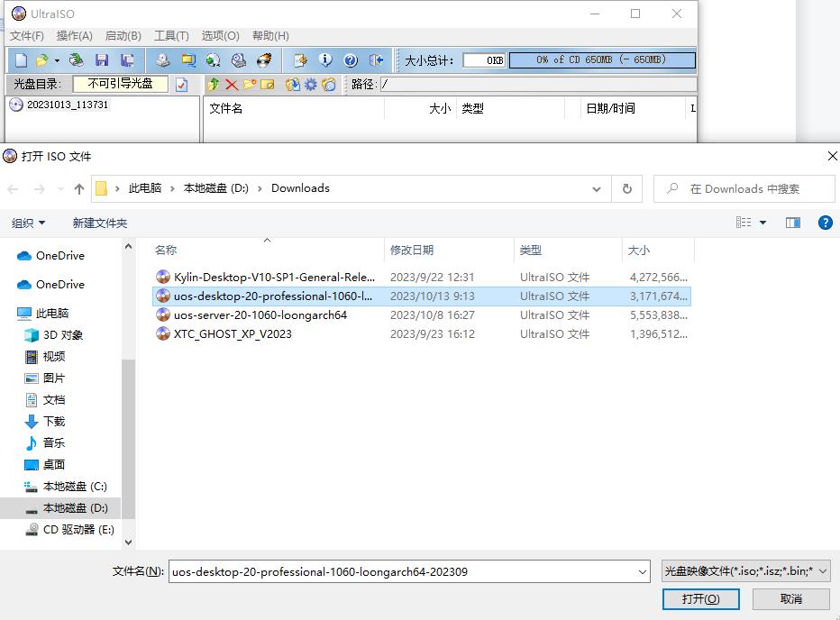Viewport: 840px width, 620px height.
Task: Click the 新建文件夹 button
Action: point(100,223)
